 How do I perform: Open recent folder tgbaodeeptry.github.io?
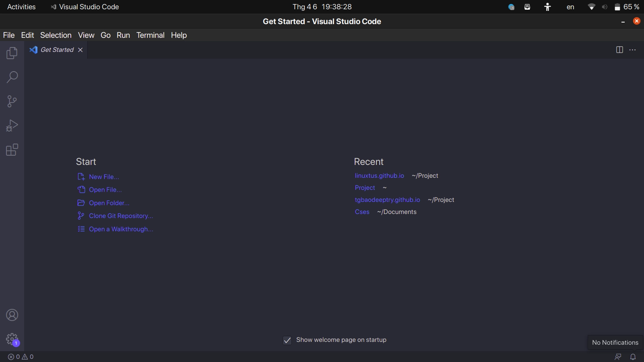(x=388, y=200)
